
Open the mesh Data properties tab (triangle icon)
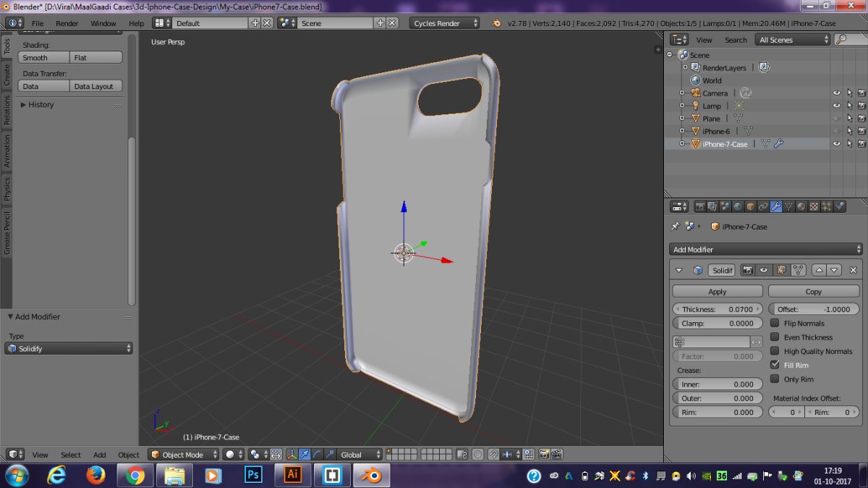tap(788, 206)
